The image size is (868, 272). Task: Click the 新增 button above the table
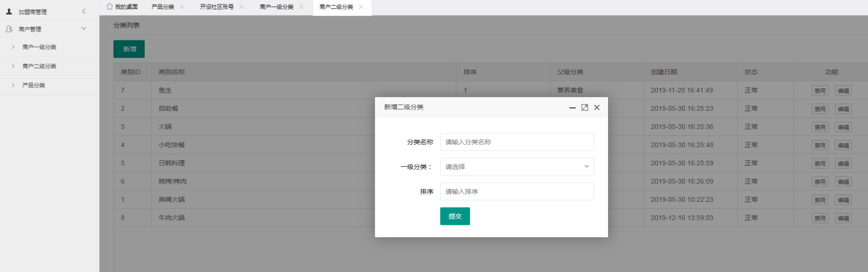(x=129, y=49)
